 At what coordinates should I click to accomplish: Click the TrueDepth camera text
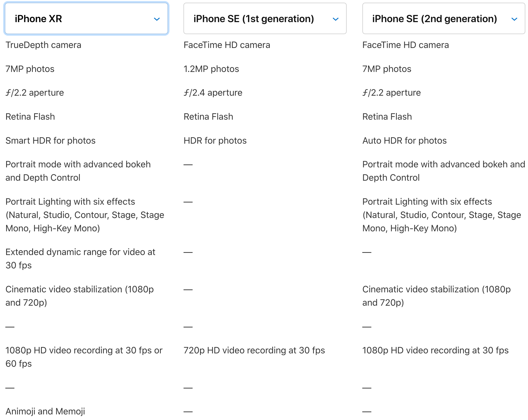tap(43, 45)
